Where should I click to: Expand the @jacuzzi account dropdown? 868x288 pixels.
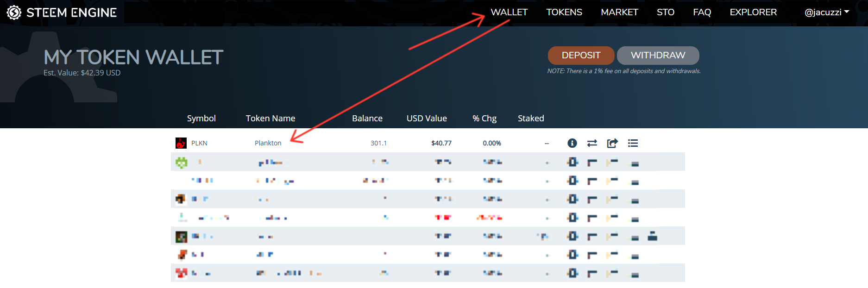[x=827, y=13]
